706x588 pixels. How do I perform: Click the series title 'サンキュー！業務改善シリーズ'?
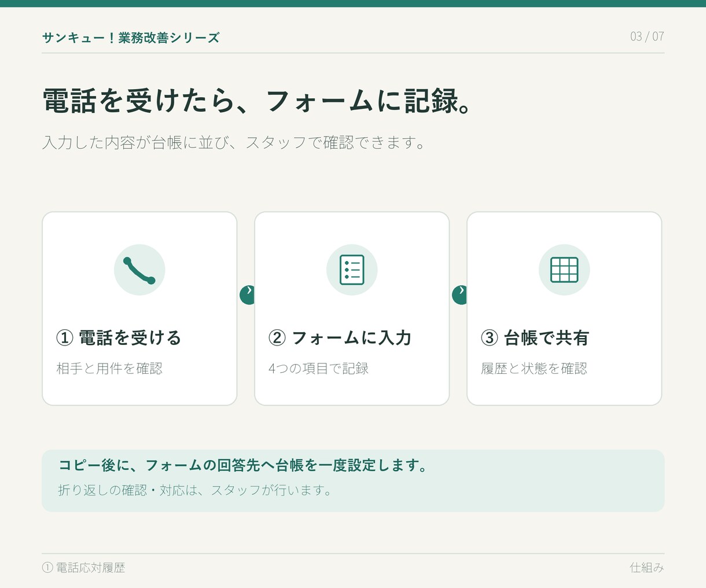(131, 38)
